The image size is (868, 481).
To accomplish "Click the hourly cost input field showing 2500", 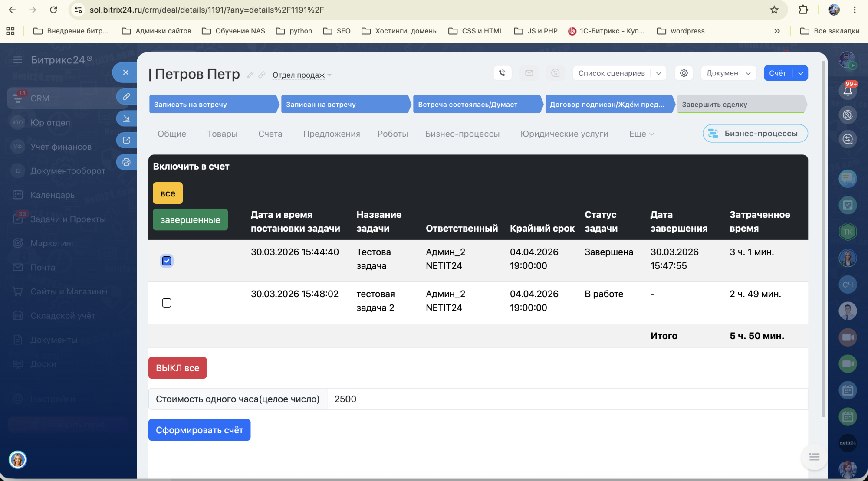I will (x=567, y=399).
